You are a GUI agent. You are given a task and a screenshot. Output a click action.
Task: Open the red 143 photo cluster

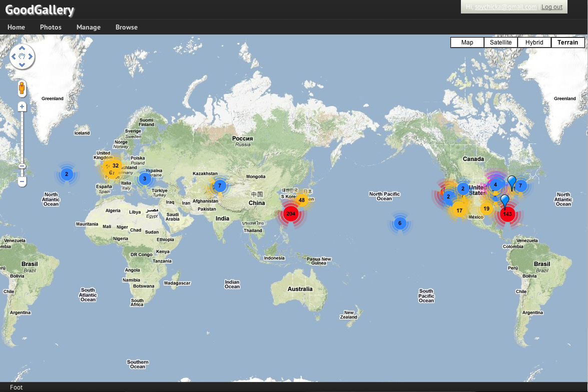coord(507,214)
